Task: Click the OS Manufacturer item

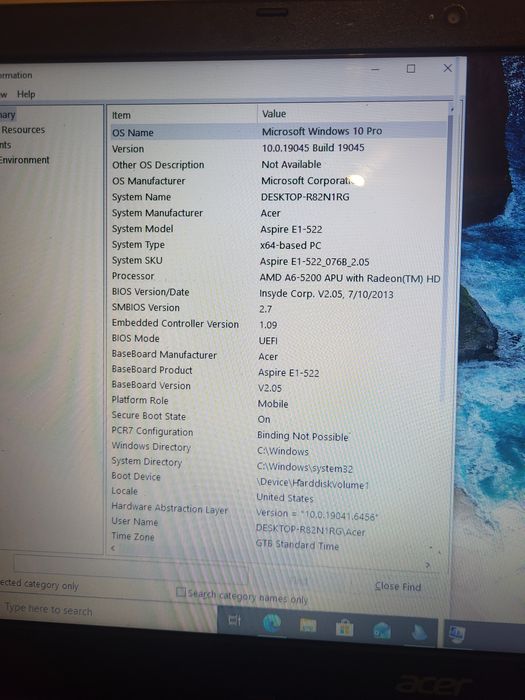Action: tap(148, 181)
